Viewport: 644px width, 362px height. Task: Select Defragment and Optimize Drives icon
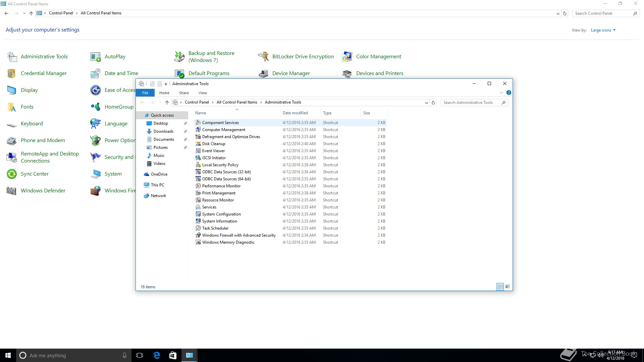point(198,137)
